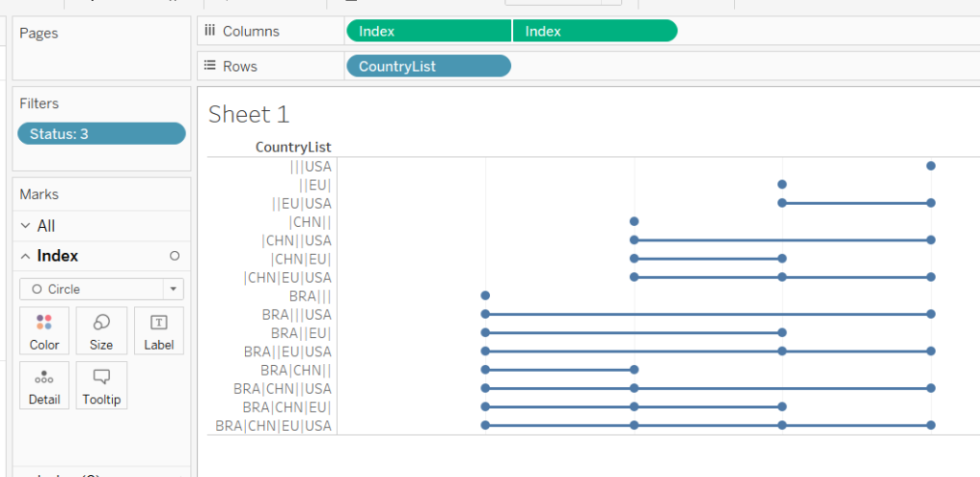Open the Size mark card
980x477 pixels.
tap(101, 330)
